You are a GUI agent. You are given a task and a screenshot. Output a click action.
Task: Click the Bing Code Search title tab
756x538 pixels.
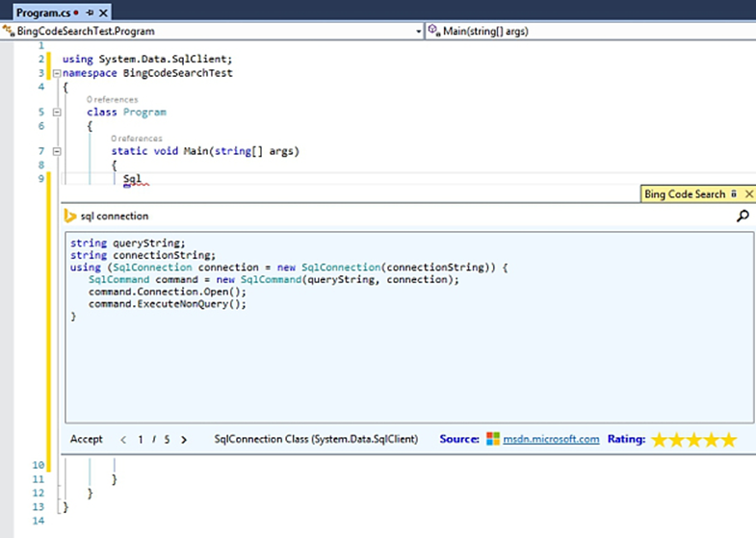coord(685,194)
